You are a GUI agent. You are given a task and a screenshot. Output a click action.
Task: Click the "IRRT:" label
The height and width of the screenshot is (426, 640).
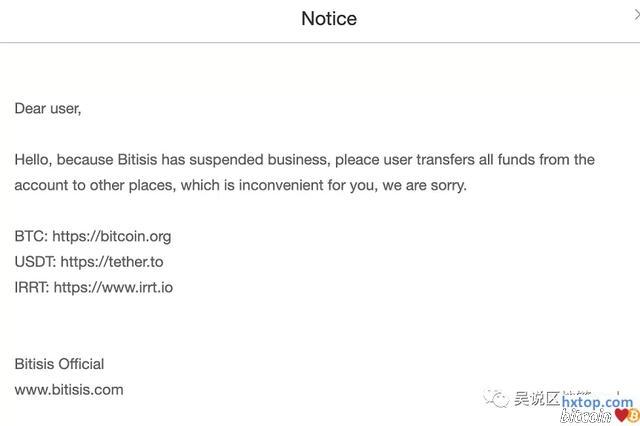click(32, 287)
